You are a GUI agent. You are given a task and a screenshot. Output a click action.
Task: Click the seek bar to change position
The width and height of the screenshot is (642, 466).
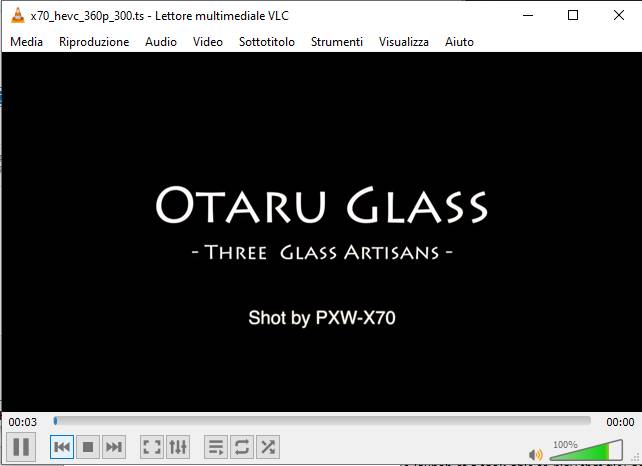pos(322,421)
